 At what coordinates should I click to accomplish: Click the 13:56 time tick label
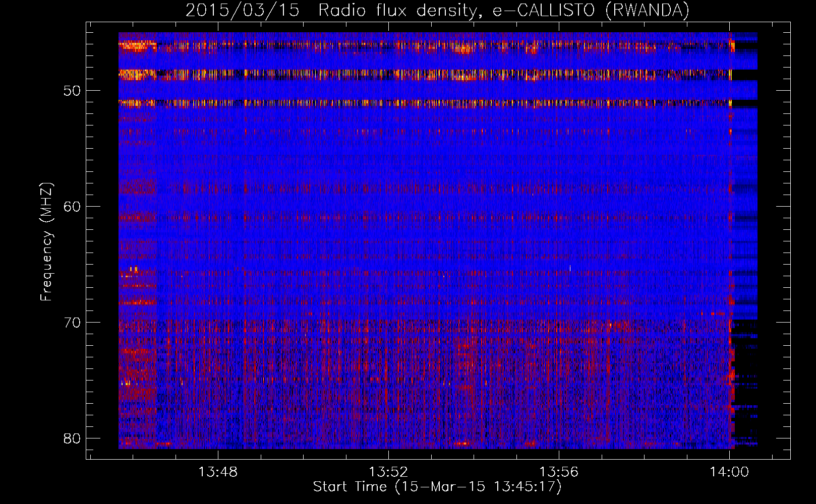559,472
